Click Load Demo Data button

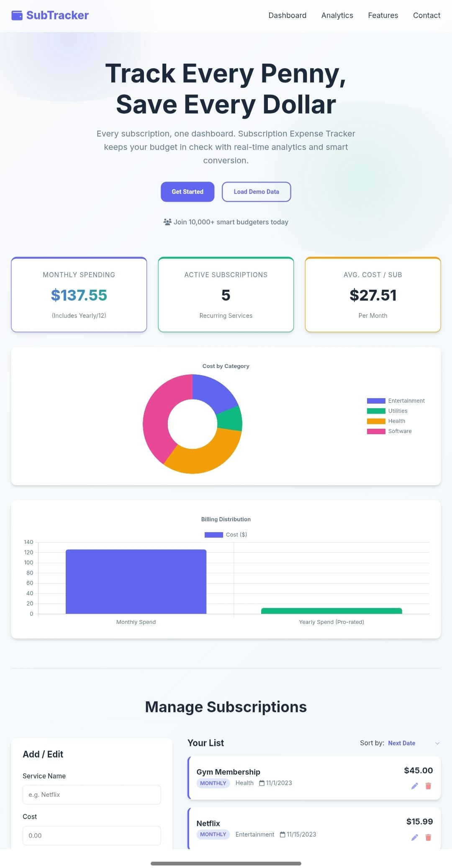tap(256, 192)
